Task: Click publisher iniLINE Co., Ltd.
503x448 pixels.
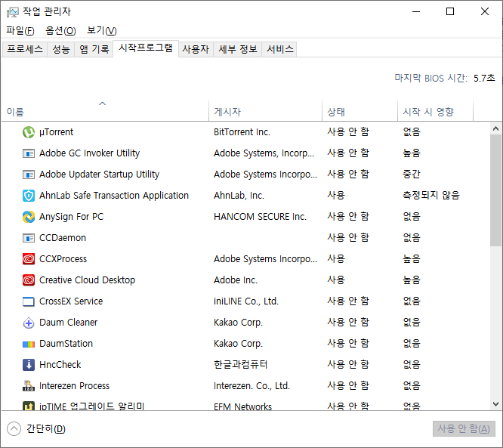Action: (x=246, y=301)
